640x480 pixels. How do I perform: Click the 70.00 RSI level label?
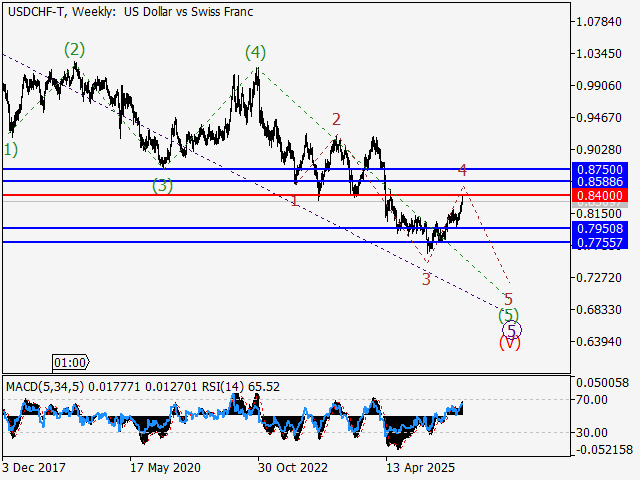592,400
